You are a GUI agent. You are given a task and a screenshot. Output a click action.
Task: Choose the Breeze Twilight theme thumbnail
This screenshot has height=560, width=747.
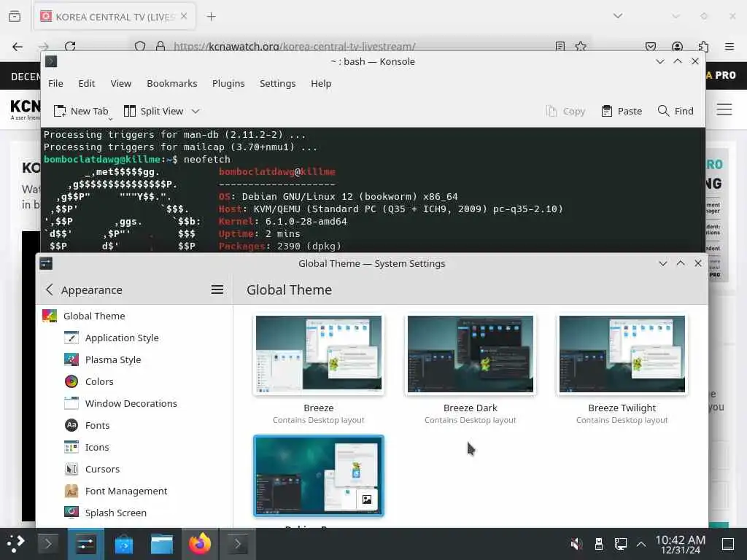pos(622,354)
